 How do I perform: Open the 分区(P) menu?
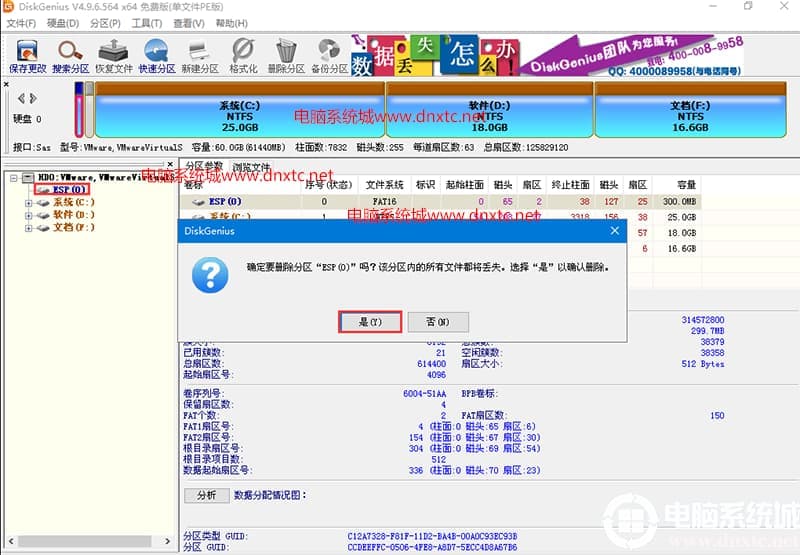(x=105, y=23)
